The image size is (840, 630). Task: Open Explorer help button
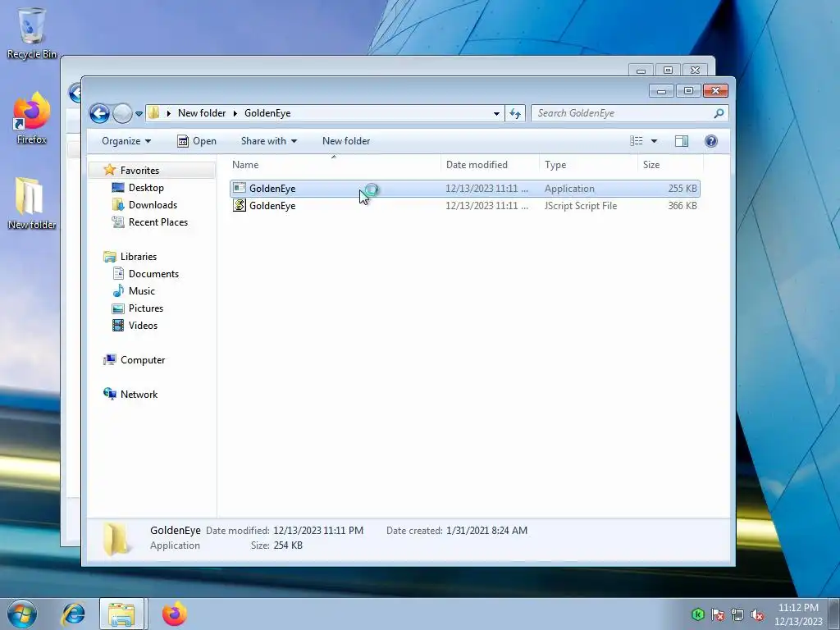click(711, 141)
